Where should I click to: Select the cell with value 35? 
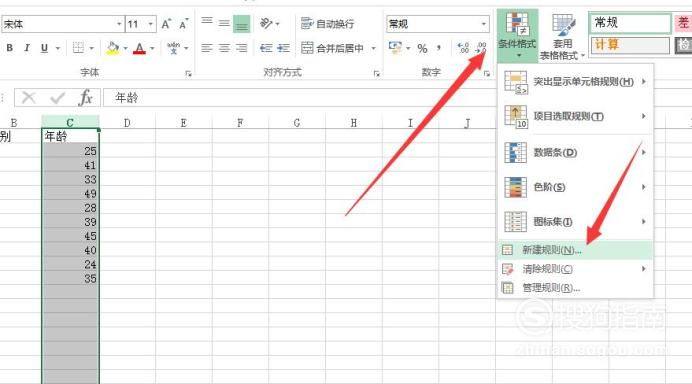70,279
